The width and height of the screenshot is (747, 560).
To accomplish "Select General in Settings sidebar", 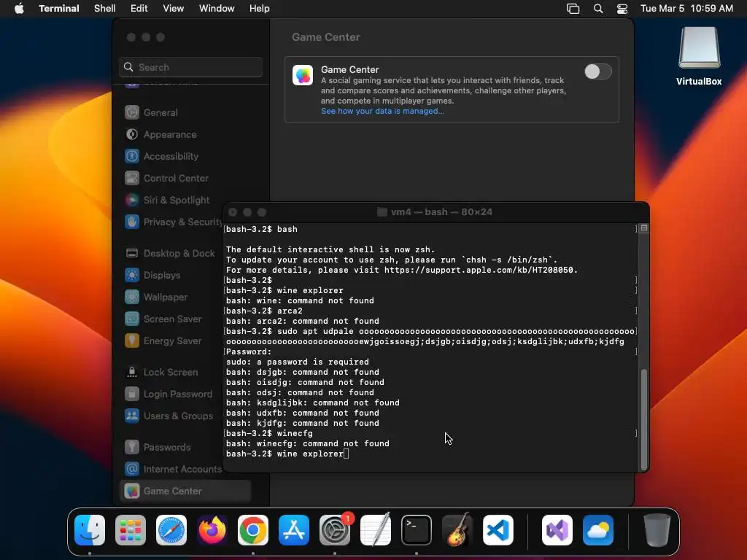I will [x=187, y=112].
